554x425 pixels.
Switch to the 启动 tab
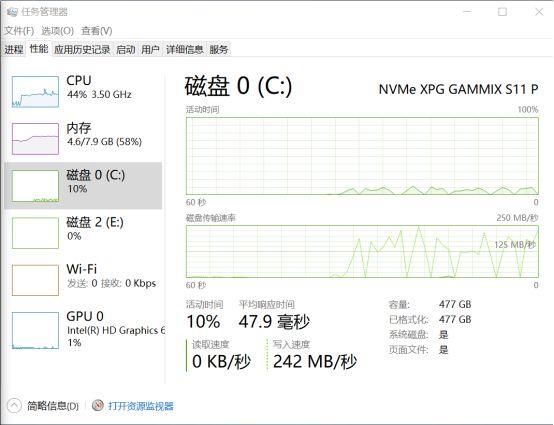pyautogui.click(x=126, y=49)
